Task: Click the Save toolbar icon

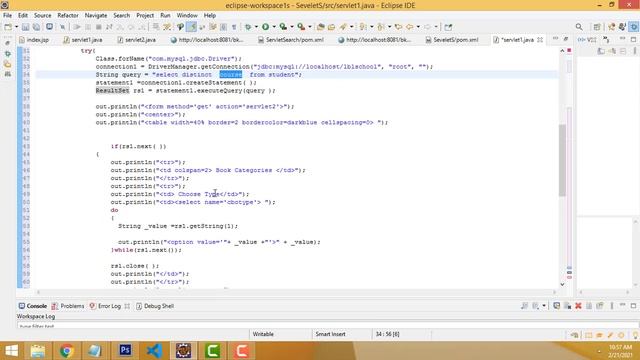Action: tap(25, 27)
